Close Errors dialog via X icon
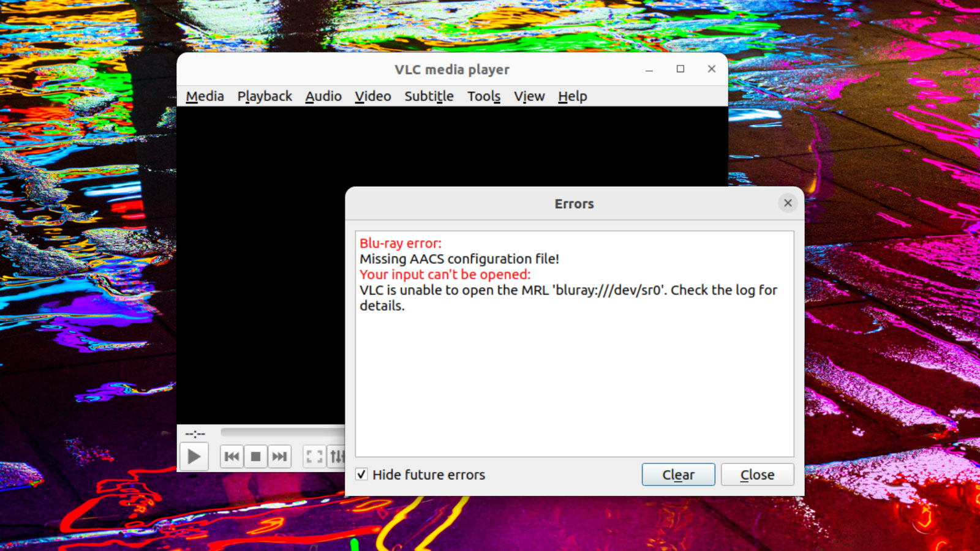This screenshot has height=551, width=980. point(788,203)
